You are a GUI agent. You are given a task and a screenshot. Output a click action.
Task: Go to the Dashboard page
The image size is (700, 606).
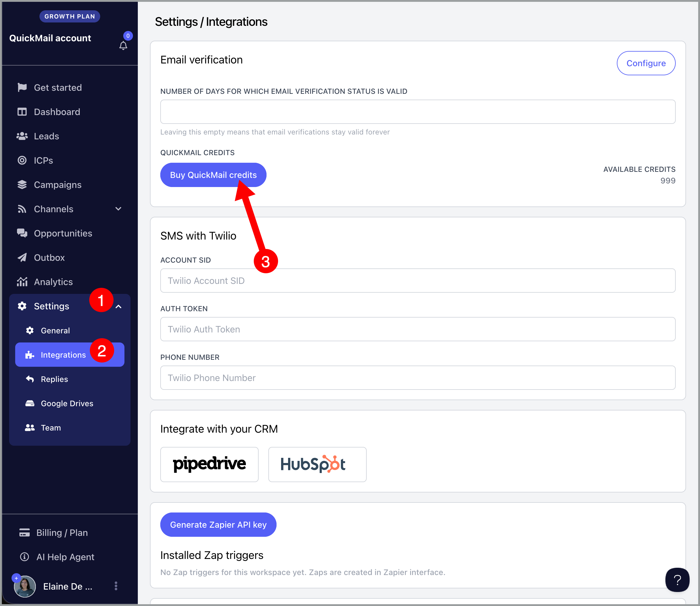click(x=57, y=112)
